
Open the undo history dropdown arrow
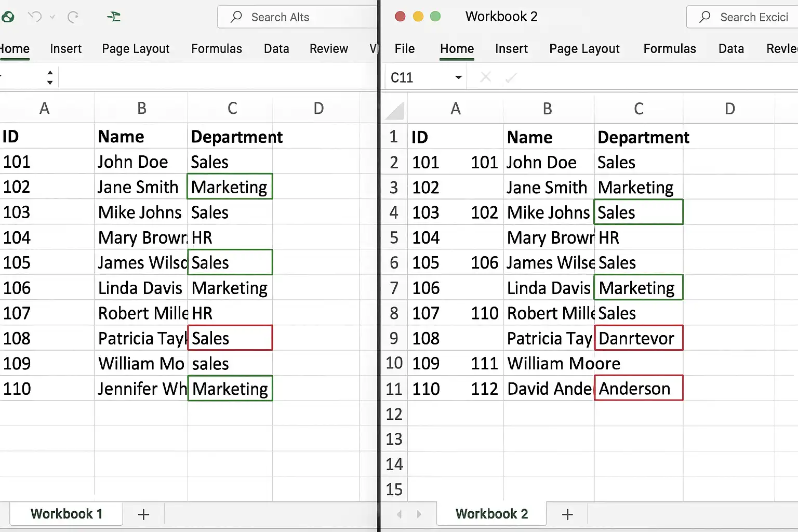point(52,17)
